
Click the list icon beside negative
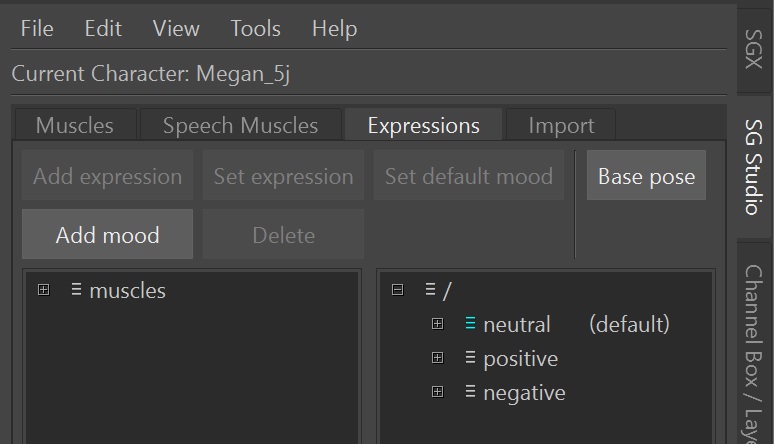[x=470, y=392]
